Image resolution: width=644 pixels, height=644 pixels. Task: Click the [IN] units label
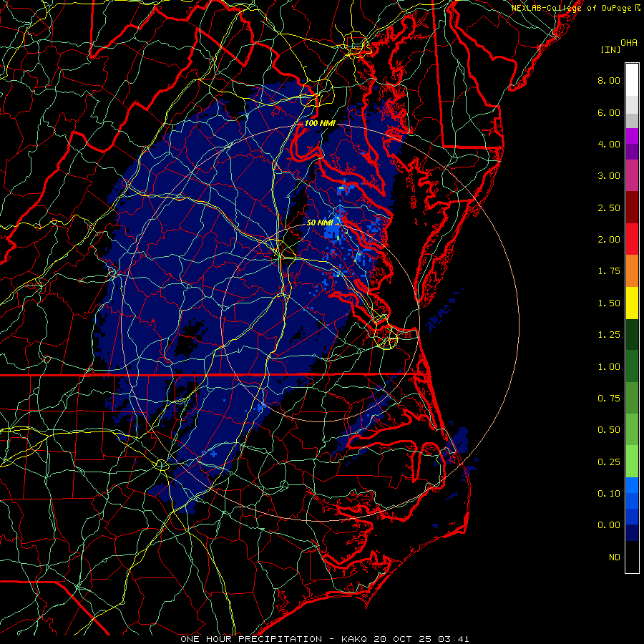[610, 49]
